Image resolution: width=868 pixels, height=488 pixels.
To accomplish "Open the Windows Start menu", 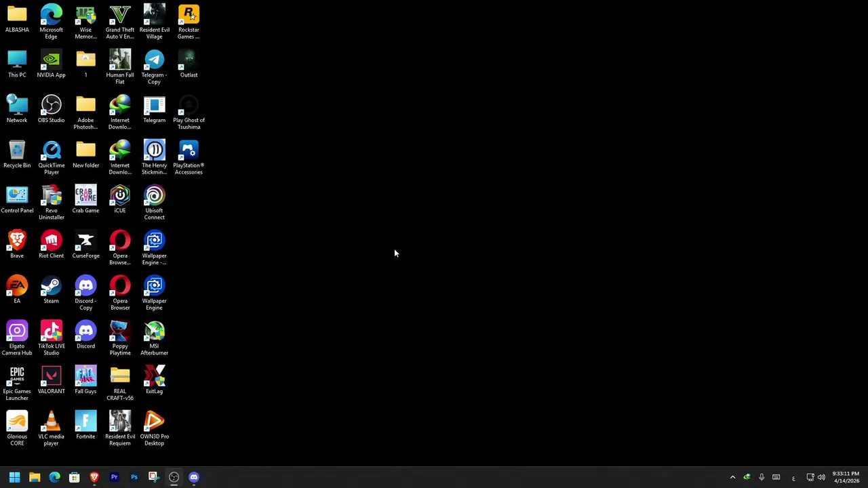I will pos(14,477).
